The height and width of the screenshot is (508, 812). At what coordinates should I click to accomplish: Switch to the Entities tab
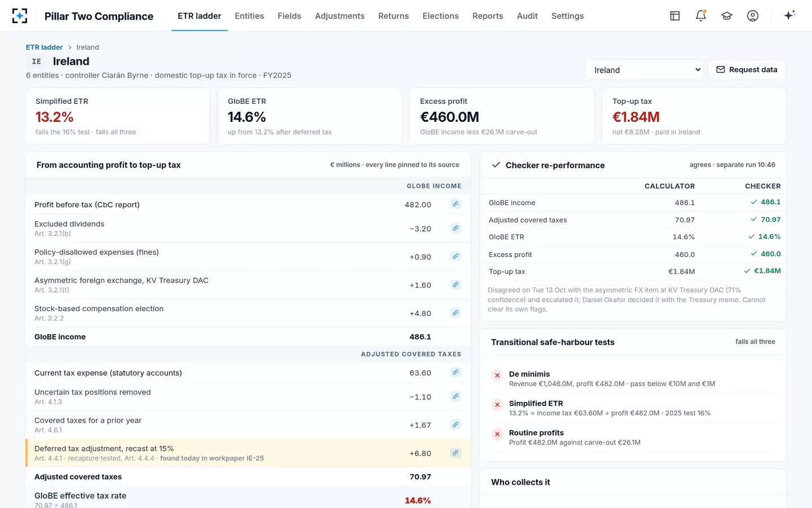(249, 16)
